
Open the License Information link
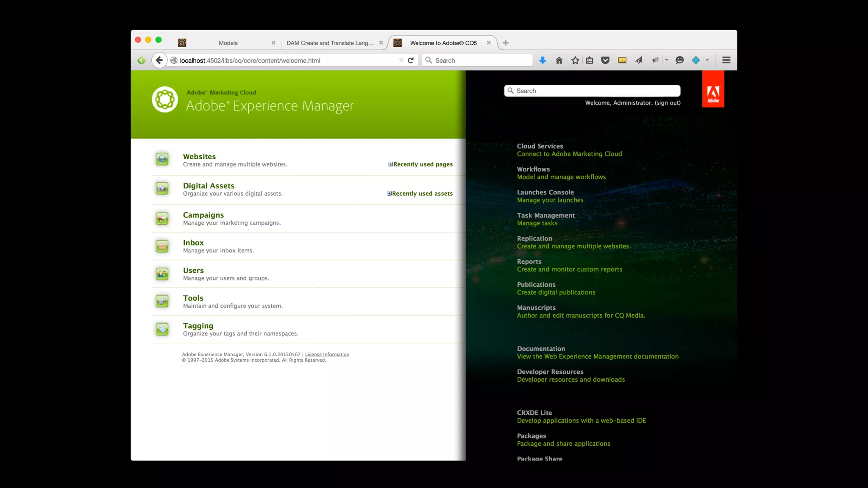(x=327, y=355)
